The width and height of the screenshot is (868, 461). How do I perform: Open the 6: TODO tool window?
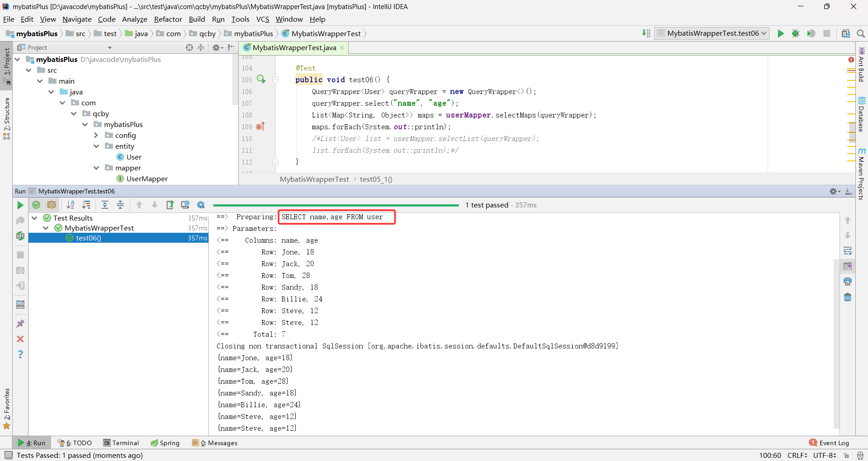75,443
